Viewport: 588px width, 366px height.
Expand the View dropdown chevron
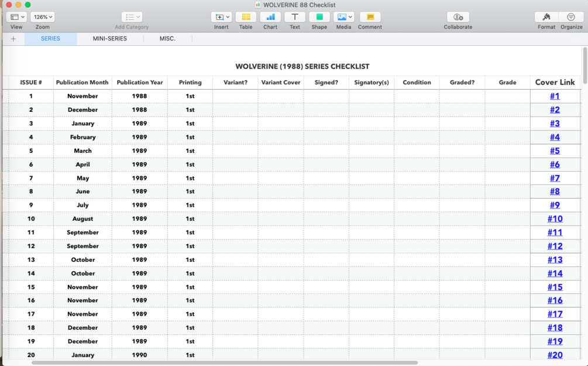[x=23, y=17]
